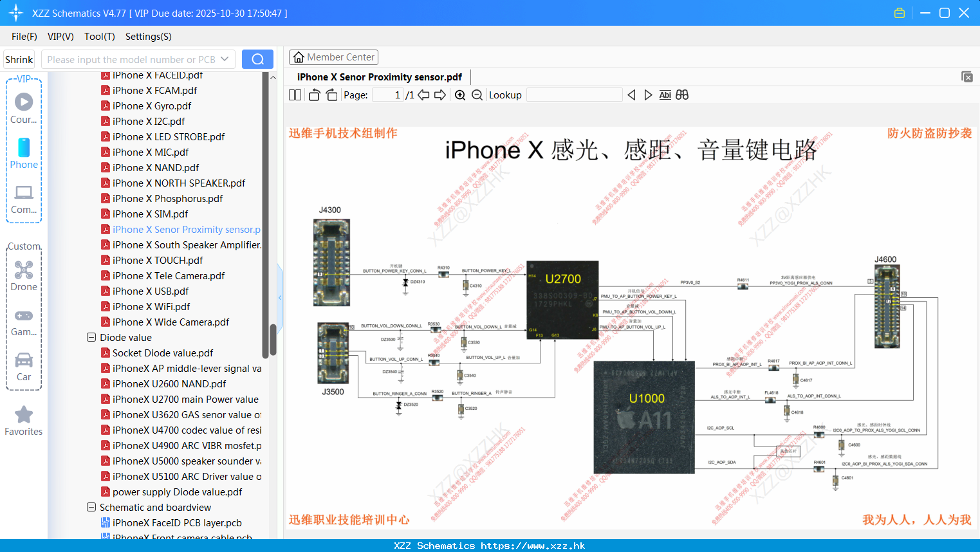Image resolution: width=980 pixels, height=552 pixels.
Task: Click the Page number field
Action: pos(388,95)
